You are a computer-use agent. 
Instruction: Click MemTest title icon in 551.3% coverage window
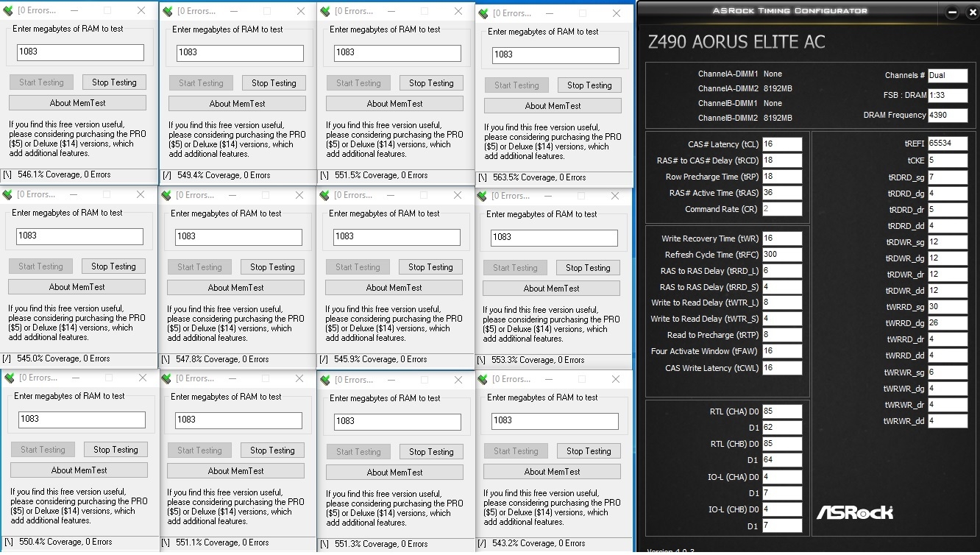(325, 381)
